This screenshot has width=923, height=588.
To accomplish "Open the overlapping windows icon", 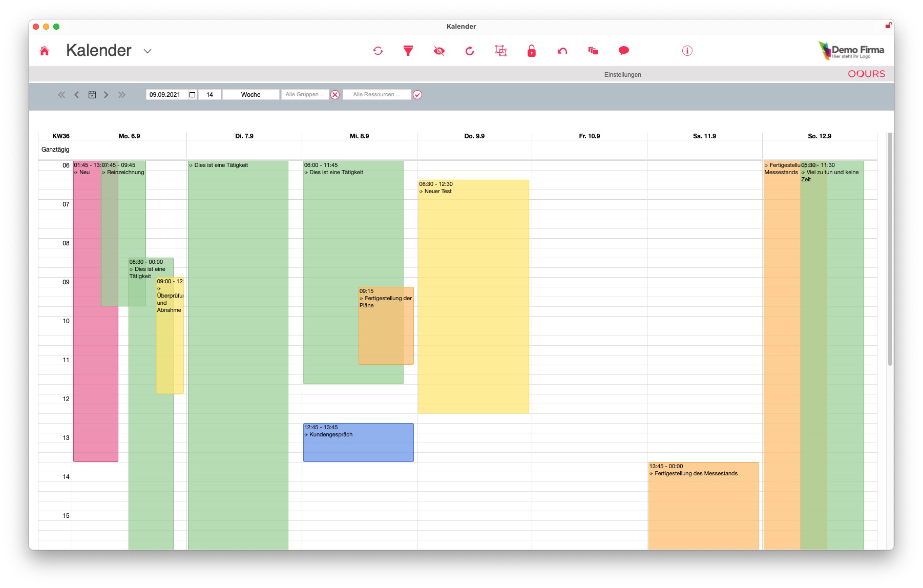I will coord(593,51).
